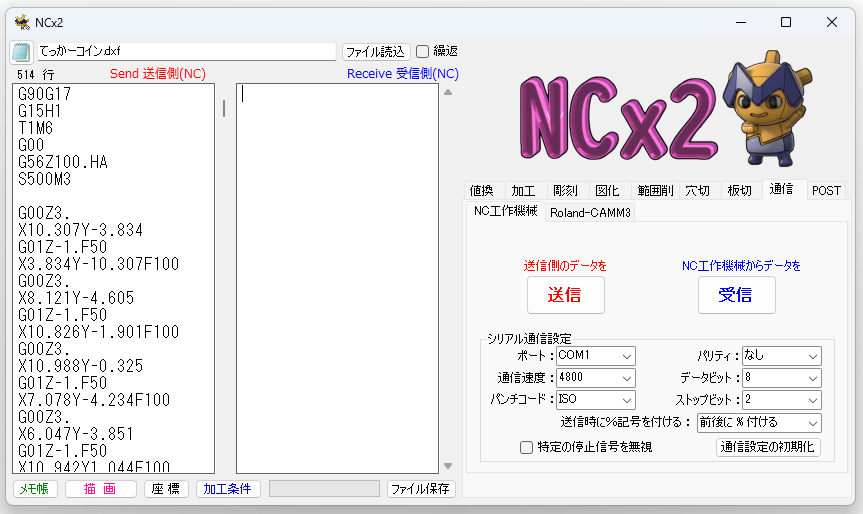The height and width of the screenshot is (514, 863).
Task: Click the X3.834Y-10.307F100 line
Action: click(99, 264)
